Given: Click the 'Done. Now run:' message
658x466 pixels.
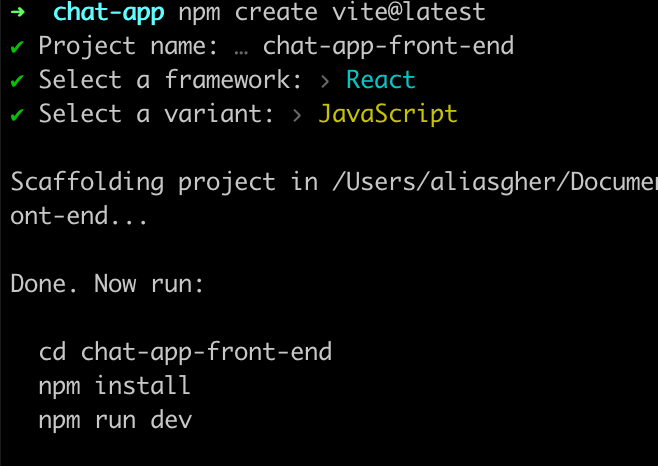Looking at the screenshot, I should coord(107,284).
